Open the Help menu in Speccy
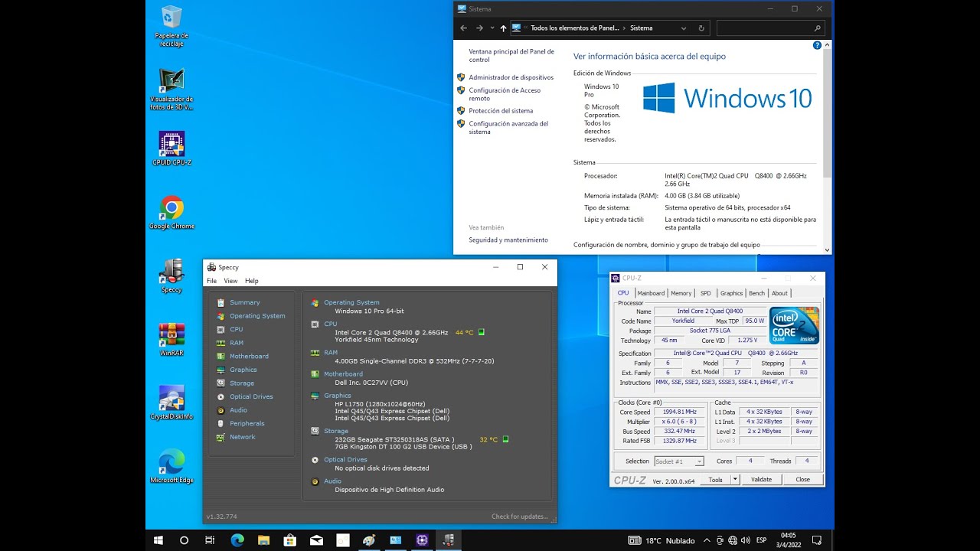Image resolution: width=980 pixels, height=551 pixels. click(x=252, y=281)
